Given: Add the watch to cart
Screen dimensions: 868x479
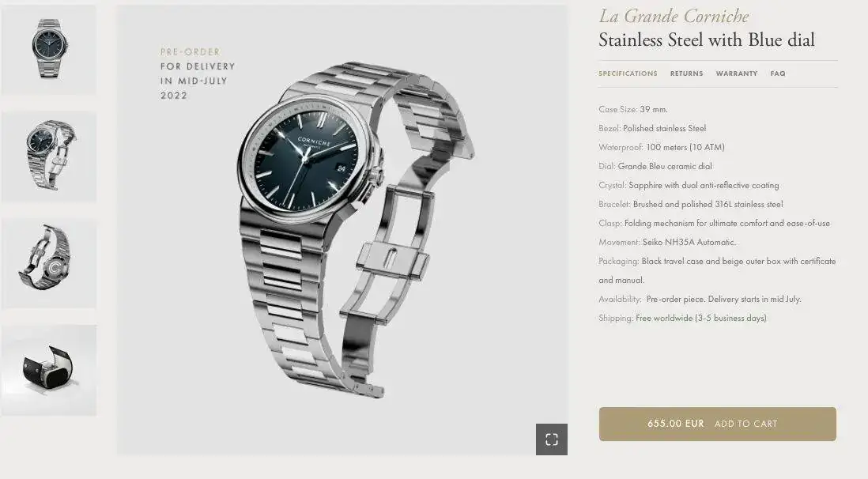Looking at the screenshot, I should (x=718, y=424).
